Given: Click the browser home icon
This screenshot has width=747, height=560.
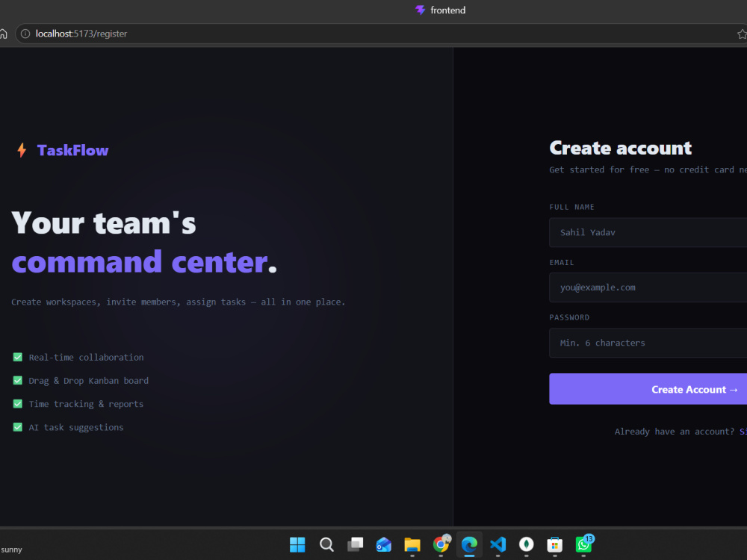Looking at the screenshot, I should click(x=3, y=34).
